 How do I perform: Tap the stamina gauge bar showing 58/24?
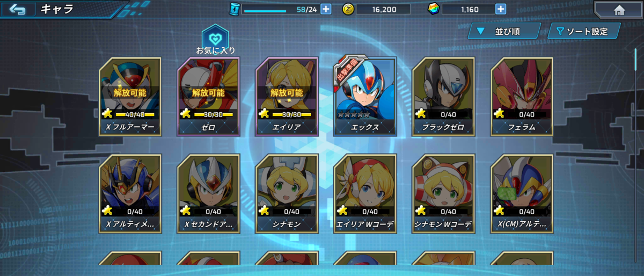tap(281, 9)
